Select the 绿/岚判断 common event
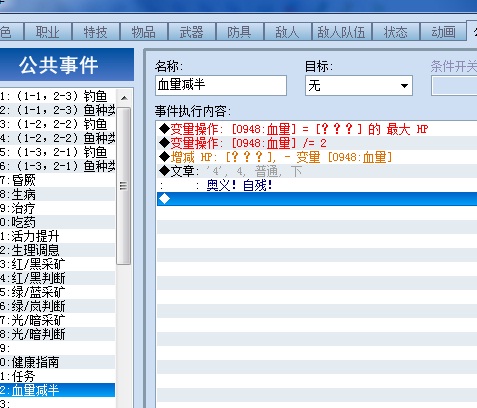The height and width of the screenshot is (408, 477). (57, 306)
